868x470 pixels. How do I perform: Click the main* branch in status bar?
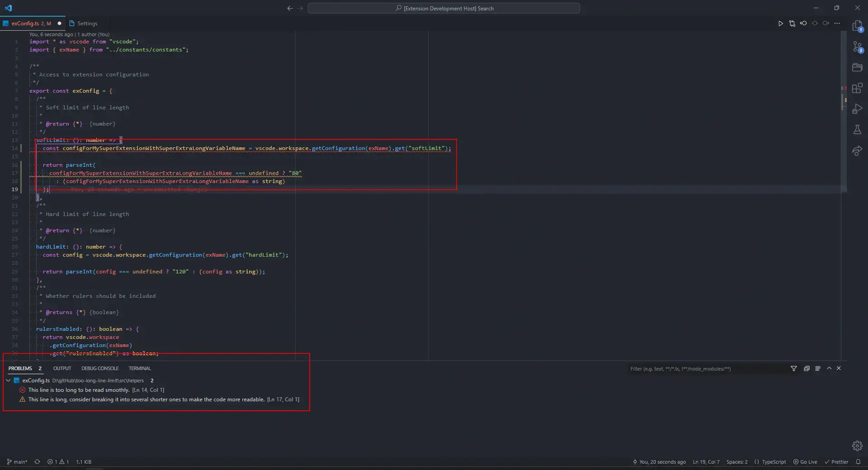(17, 462)
